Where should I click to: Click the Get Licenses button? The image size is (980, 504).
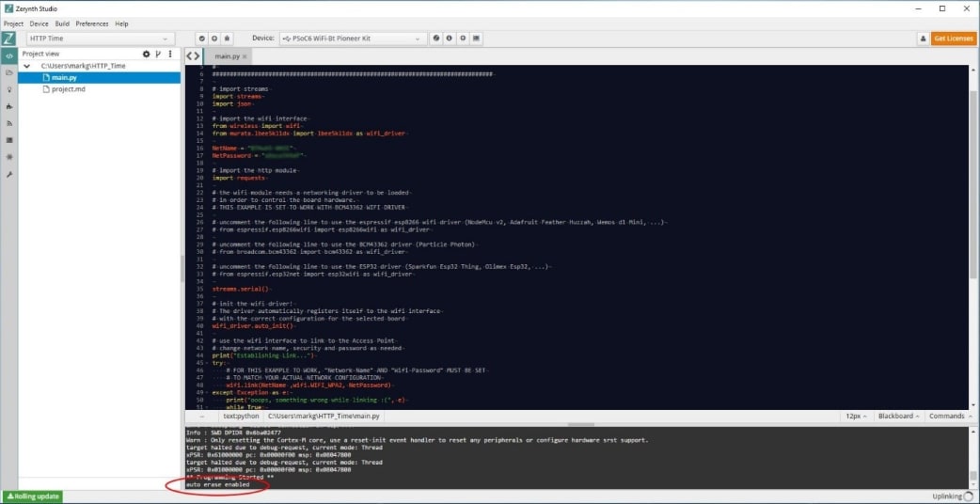[x=953, y=39]
